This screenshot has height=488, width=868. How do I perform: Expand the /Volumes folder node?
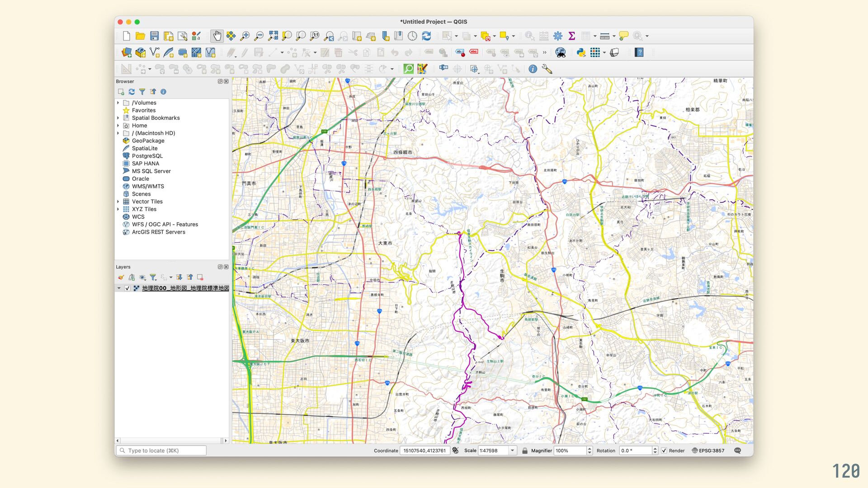pyautogui.click(x=118, y=103)
